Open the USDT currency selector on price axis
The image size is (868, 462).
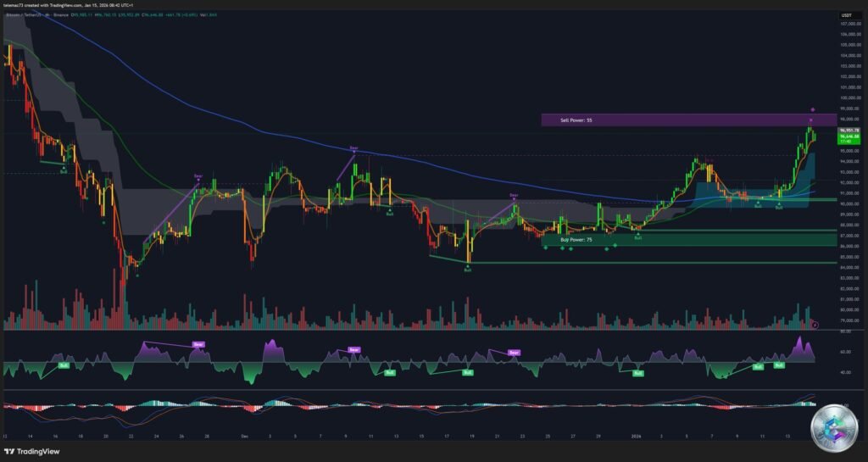tap(846, 15)
